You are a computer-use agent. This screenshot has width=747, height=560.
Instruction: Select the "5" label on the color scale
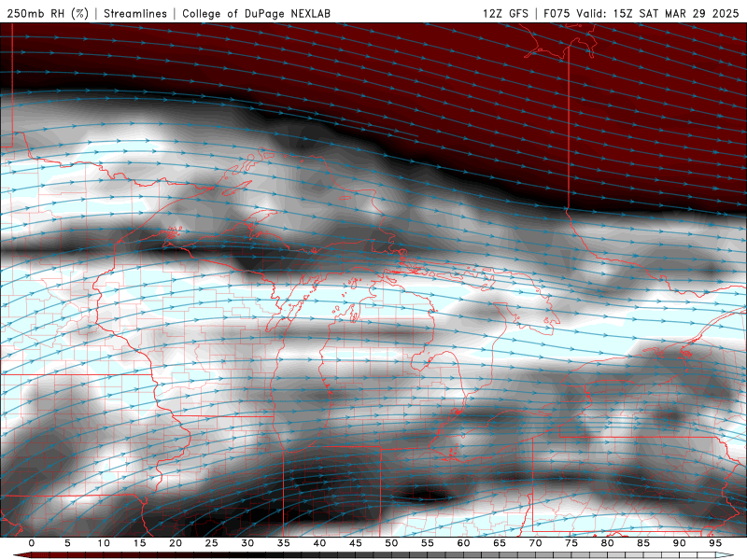tap(67, 543)
